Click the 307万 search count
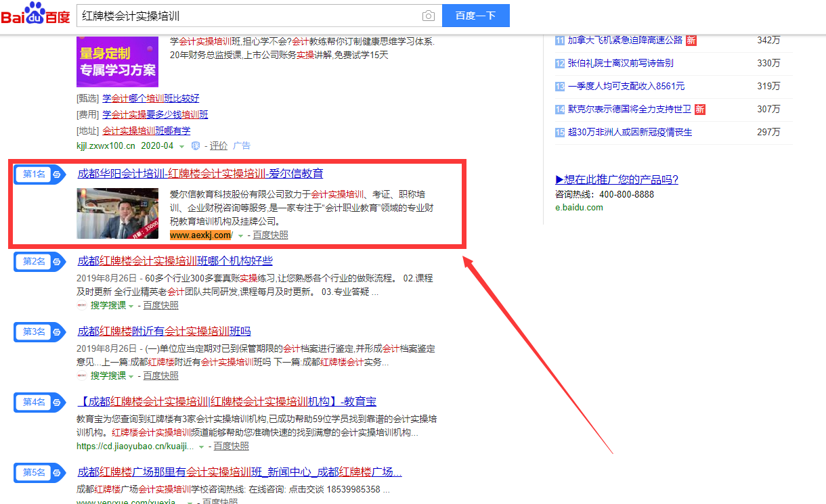The width and height of the screenshot is (826, 504). (768, 110)
